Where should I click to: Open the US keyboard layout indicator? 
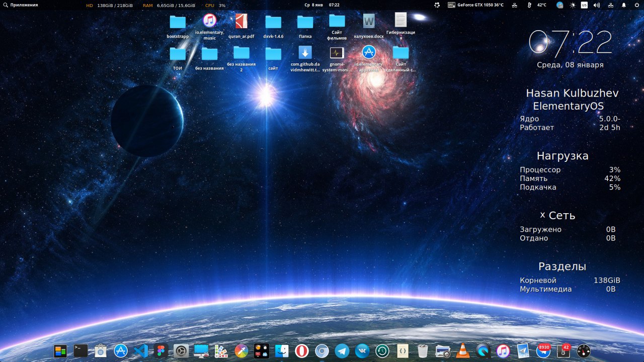coord(584,5)
